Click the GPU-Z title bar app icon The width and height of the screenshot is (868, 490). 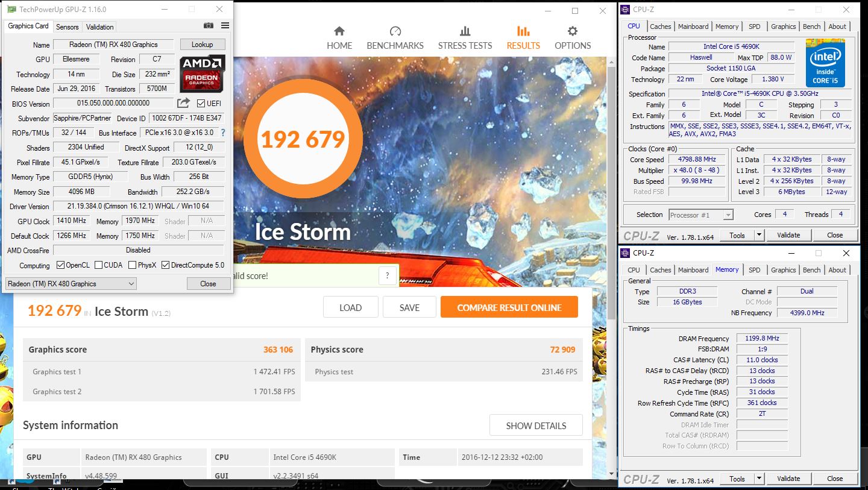[x=11, y=10]
